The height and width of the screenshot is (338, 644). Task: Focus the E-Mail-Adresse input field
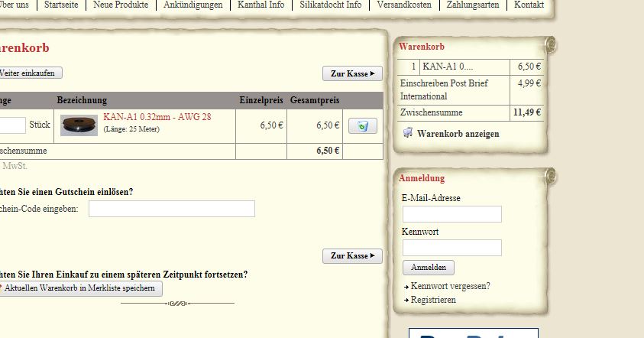(x=451, y=214)
